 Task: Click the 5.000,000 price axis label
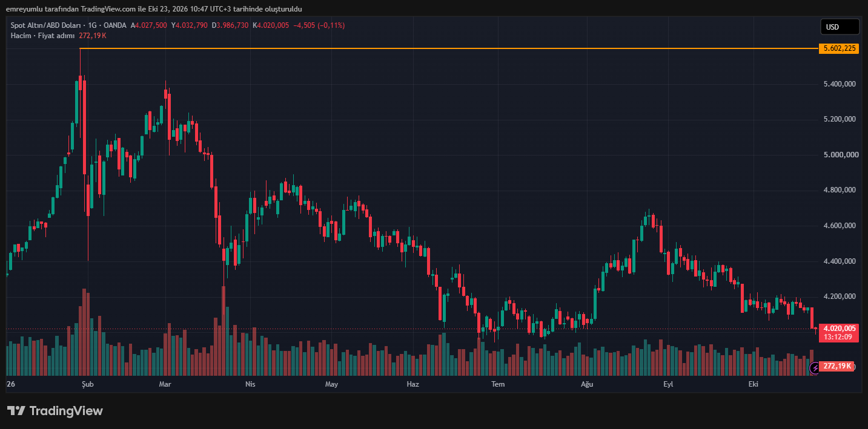pyautogui.click(x=841, y=155)
